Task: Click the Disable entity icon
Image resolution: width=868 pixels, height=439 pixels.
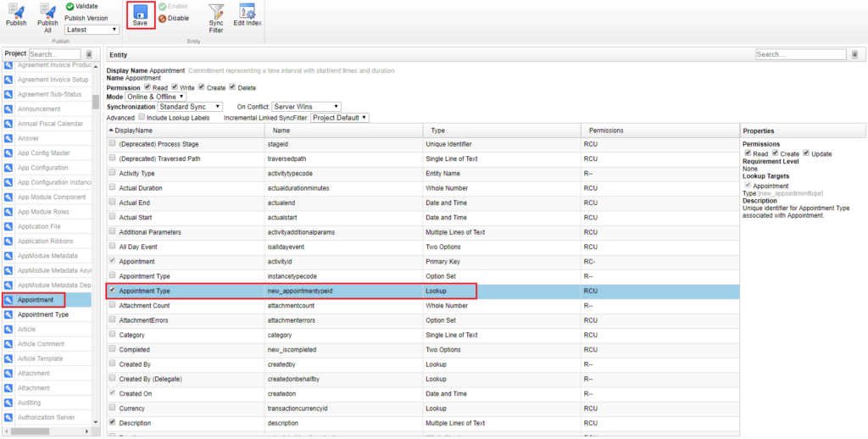Action: click(x=162, y=19)
